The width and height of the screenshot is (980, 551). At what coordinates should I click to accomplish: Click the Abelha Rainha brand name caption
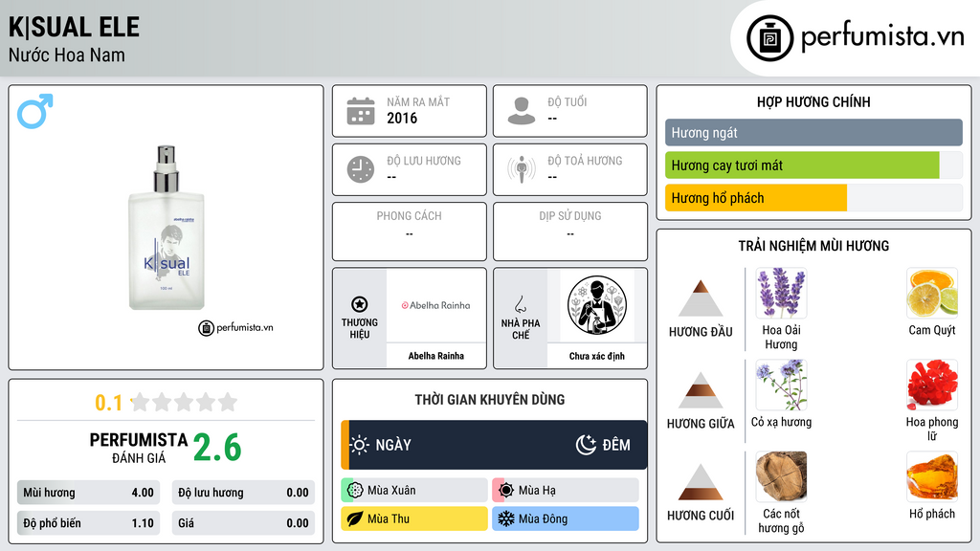(435, 356)
